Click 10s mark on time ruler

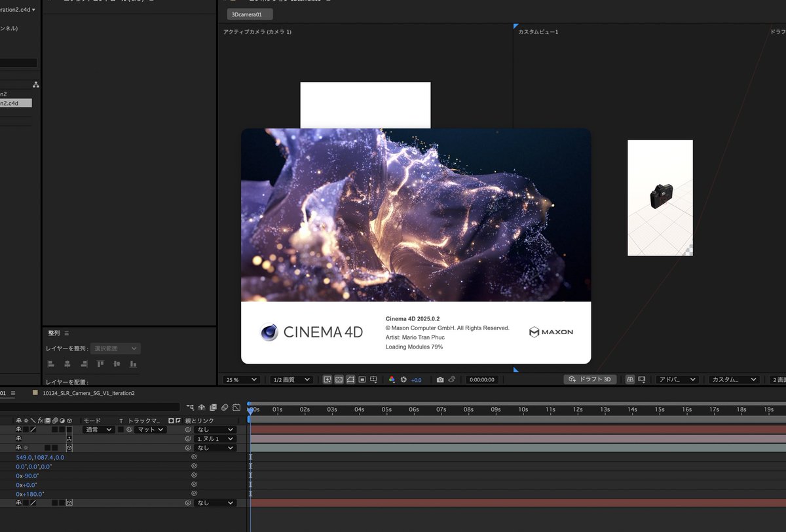pos(523,409)
